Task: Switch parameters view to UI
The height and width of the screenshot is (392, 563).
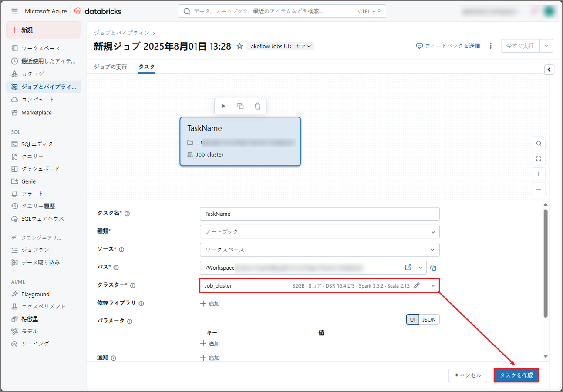Action: 412,319
